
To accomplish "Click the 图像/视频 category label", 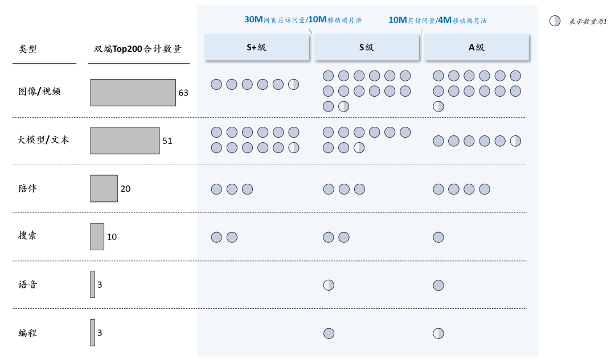I will click(40, 92).
